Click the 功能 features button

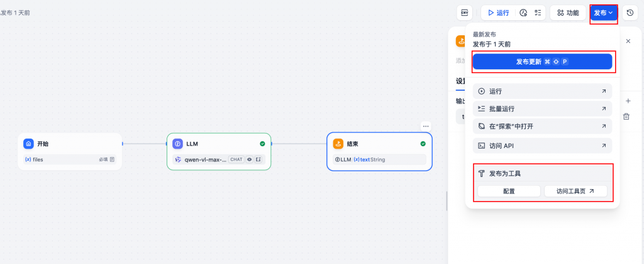point(567,13)
